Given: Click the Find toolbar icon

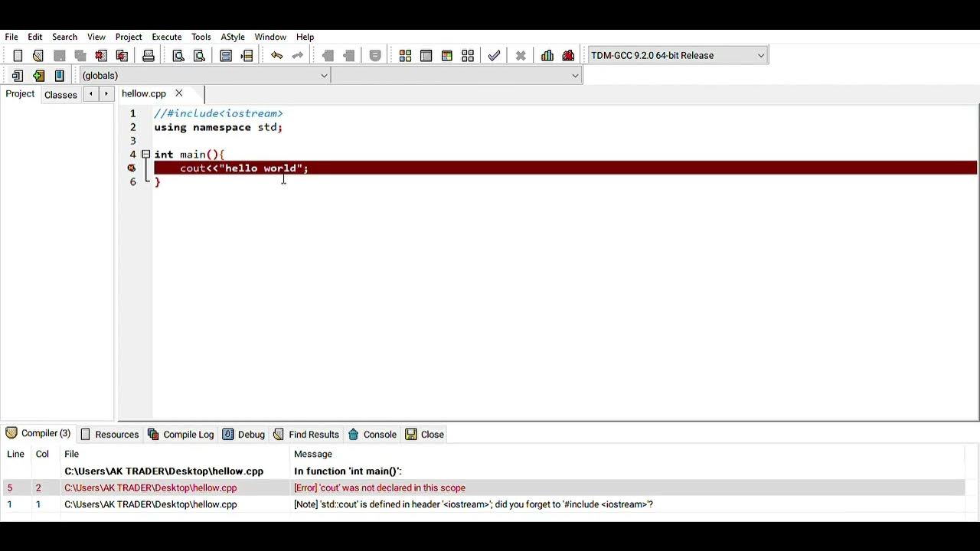Looking at the screenshot, I should 178,55.
